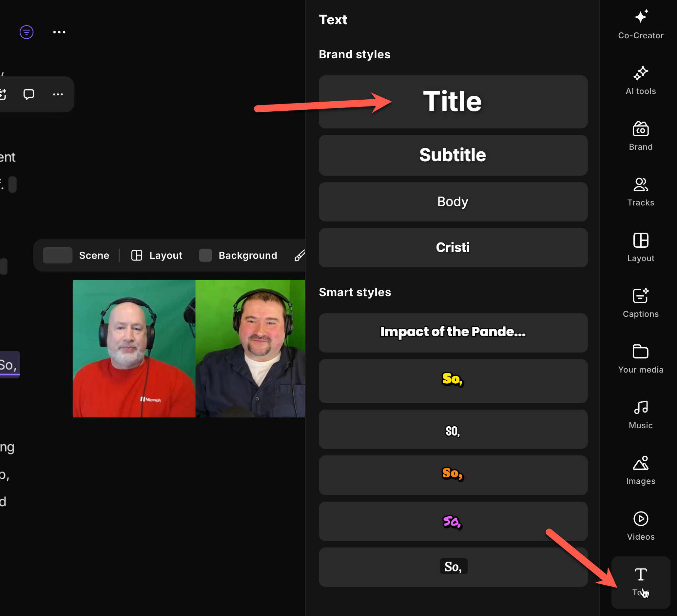This screenshot has height=616, width=677.
Task: Click the Background color swatch
Action: [205, 256]
